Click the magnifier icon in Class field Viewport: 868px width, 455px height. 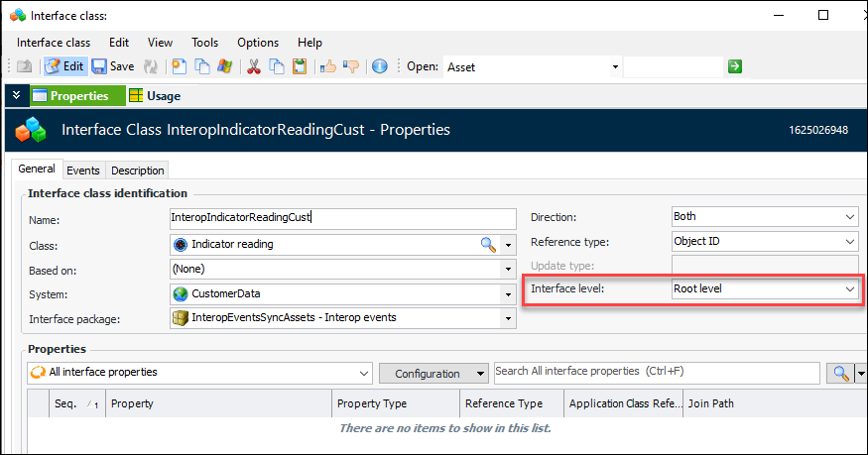point(488,244)
